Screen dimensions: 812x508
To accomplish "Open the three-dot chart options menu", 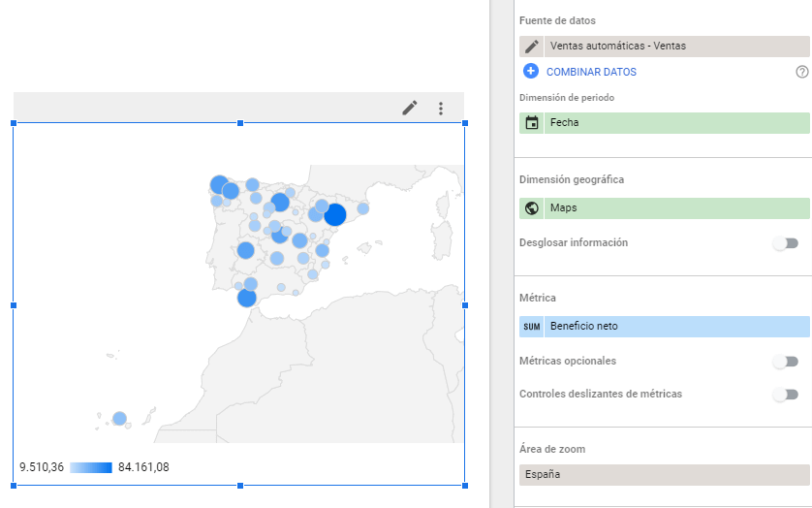I will 441,109.
